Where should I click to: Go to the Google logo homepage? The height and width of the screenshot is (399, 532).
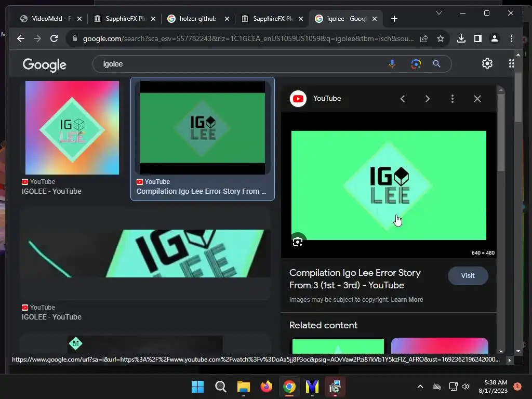click(x=45, y=64)
